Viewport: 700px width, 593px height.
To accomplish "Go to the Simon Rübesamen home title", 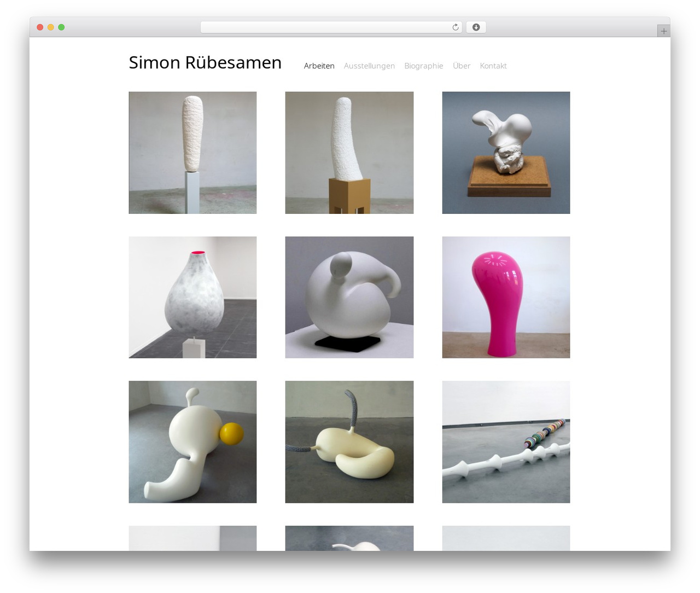I will click(x=205, y=62).
